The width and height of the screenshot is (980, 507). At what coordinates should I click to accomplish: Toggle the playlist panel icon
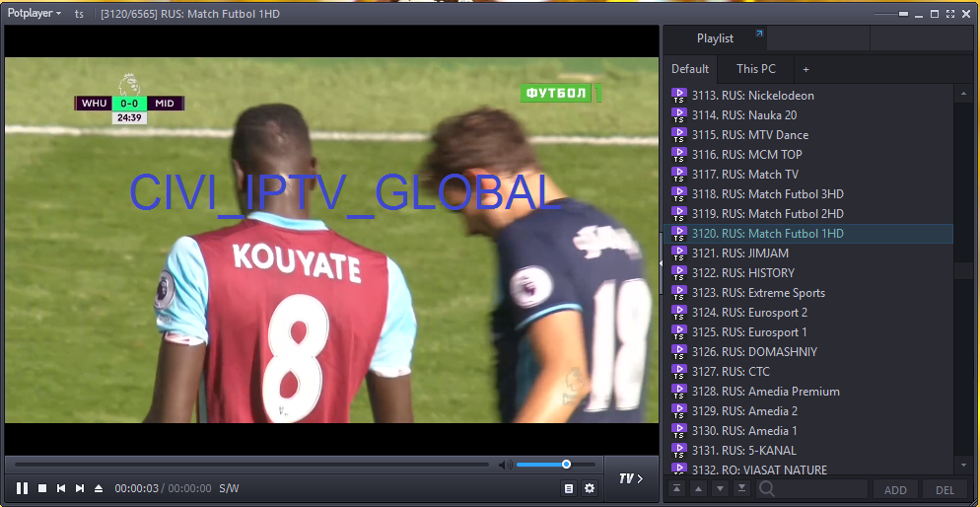coord(569,488)
